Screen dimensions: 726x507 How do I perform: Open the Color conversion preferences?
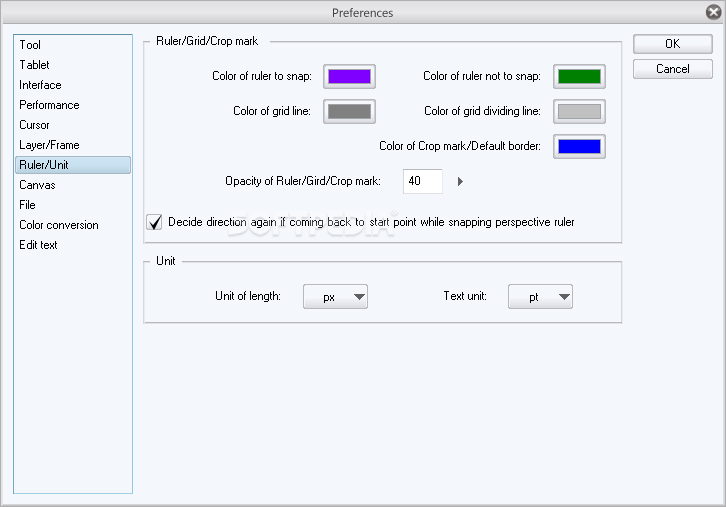coord(73,225)
